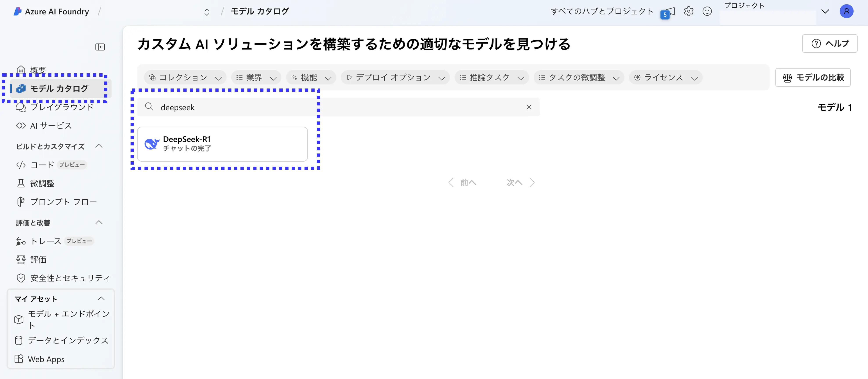
Task: Expand 機能 filter dropdown
Action: (x=311, y=78)
